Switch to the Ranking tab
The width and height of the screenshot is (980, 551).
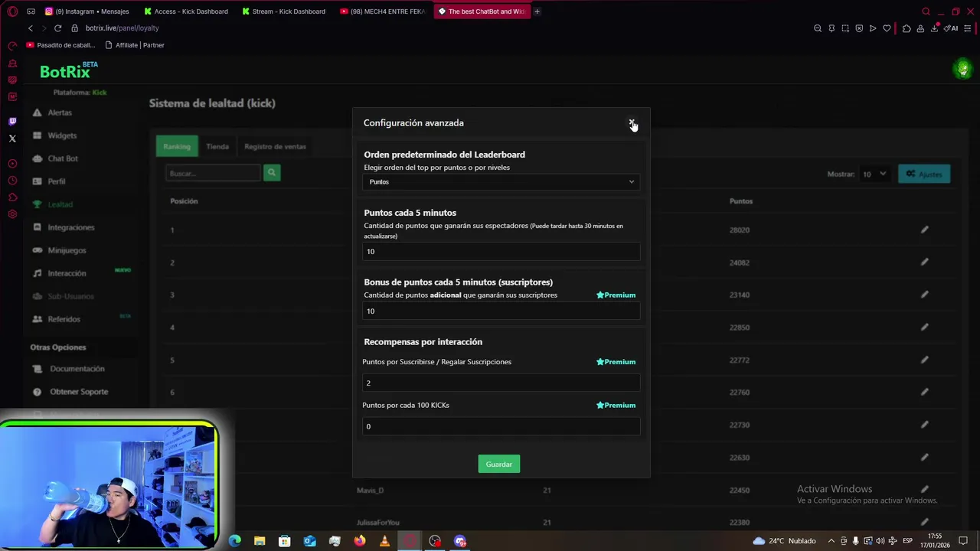(x=177, y=146)
